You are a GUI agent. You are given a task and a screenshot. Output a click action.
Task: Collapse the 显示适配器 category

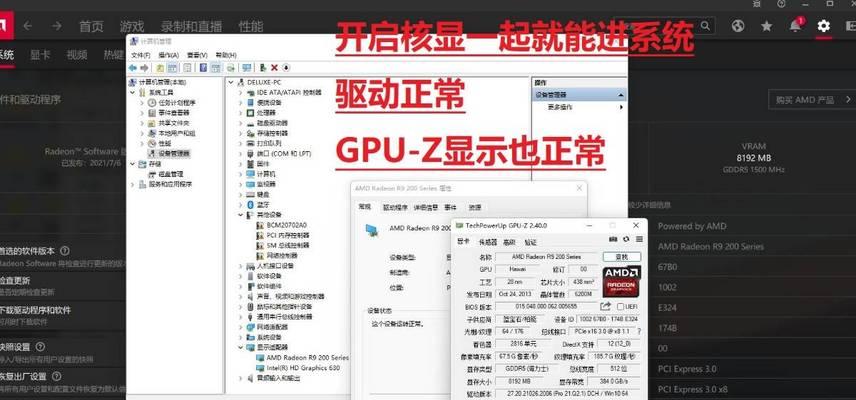point(241,347)
